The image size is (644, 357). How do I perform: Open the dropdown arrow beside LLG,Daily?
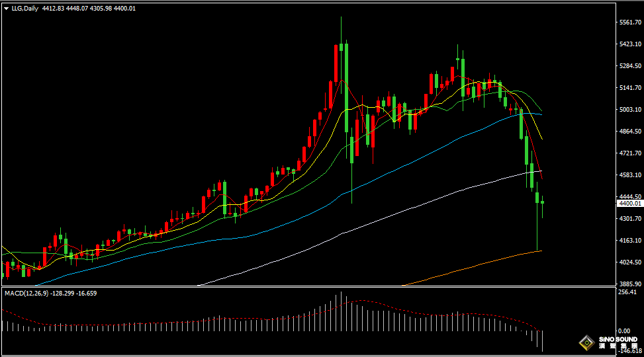click(x=6, y=8)
